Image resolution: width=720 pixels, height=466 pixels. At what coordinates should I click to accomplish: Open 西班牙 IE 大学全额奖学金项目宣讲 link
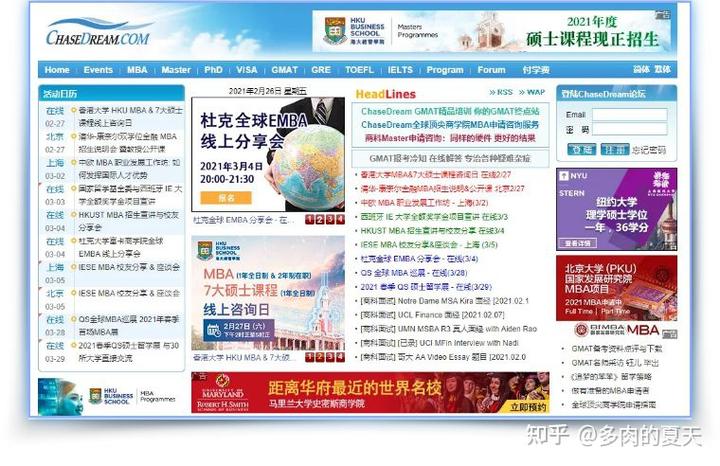click(x=434, y=216)
